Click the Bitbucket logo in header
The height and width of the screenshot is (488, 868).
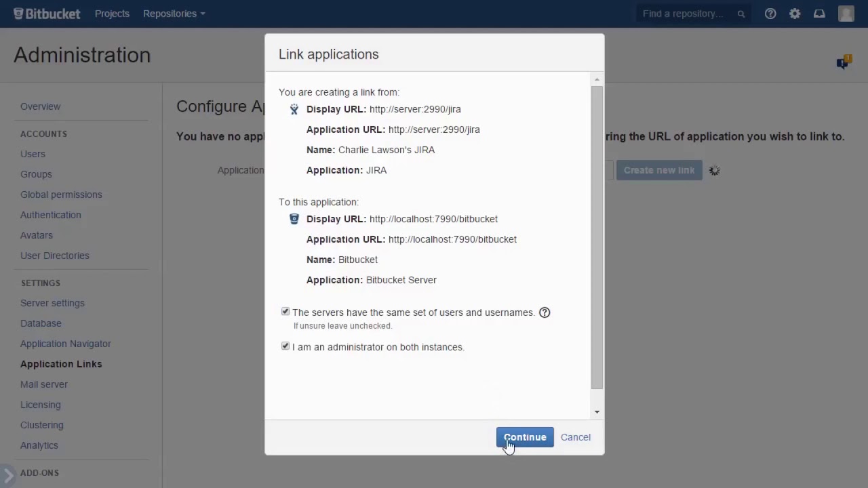(47, 14)
